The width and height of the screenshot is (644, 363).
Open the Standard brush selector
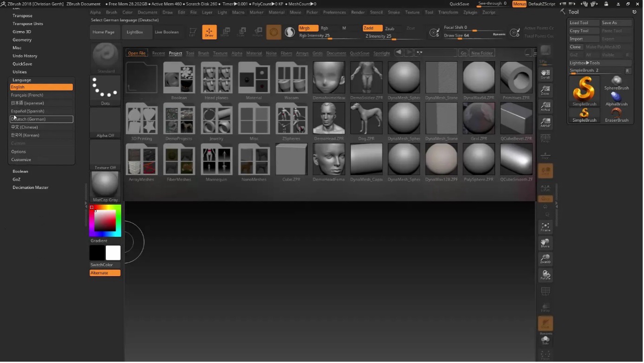105,58
